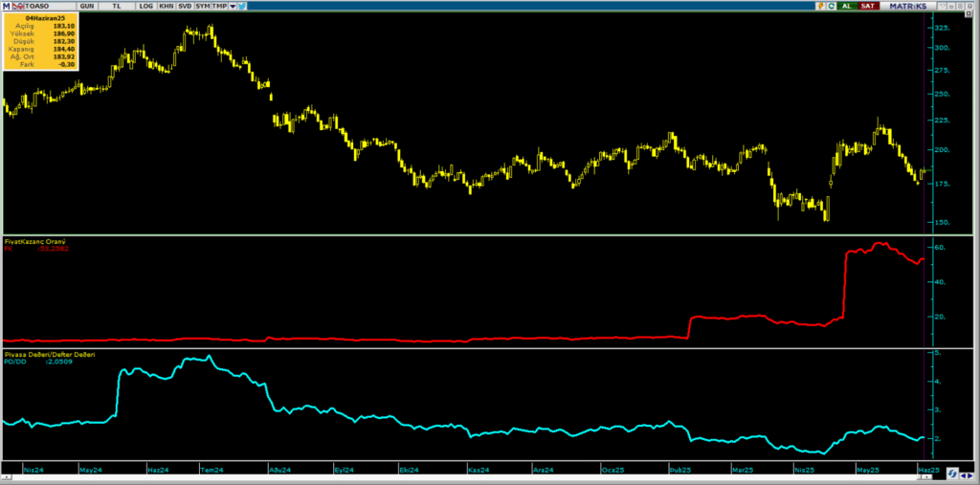Click the Düşük value 182,30
The height and width of the screenshot is (485, 980).
point(66,41)
